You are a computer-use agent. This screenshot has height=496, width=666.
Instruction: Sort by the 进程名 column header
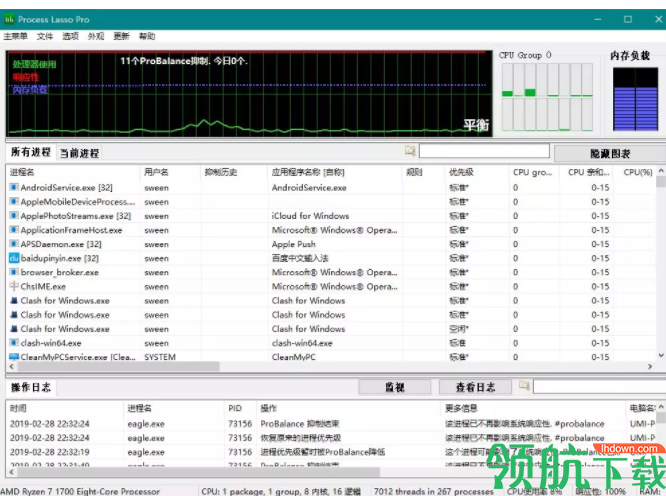pyautogui.click(x=73, y=172)
